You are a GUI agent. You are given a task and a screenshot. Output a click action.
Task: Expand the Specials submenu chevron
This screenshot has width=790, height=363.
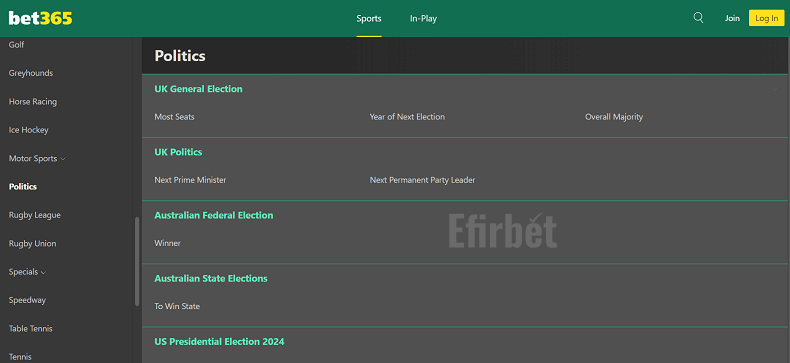coord(43,272)
